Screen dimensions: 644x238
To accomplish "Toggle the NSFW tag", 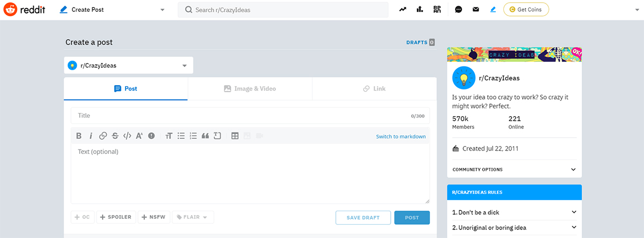I will coord(154,217).
